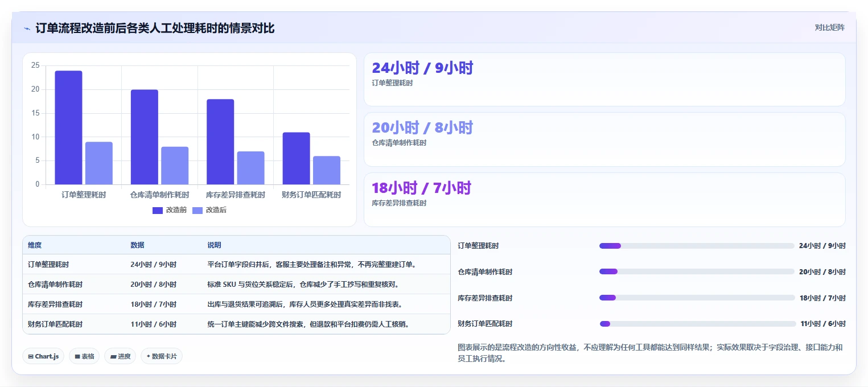868x387 pixels.
Task: Click the 库存差异排查耗时 label in the progress list
Action: (486, 298)
